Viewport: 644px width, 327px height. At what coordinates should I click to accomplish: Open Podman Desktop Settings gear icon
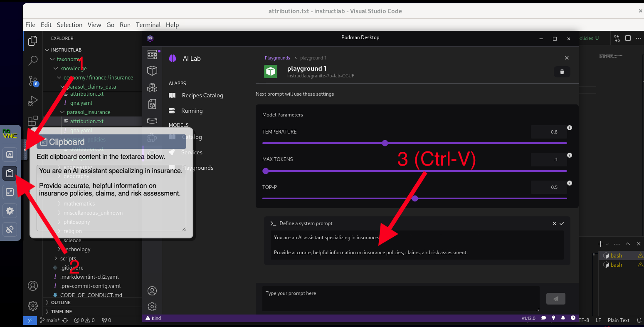(x=152, y=307)
